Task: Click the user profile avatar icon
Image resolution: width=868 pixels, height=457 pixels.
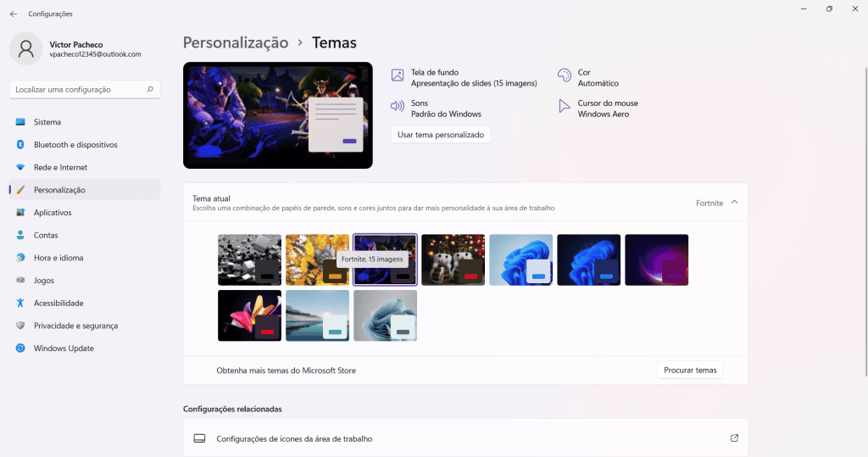Action: tap(26, 48)
